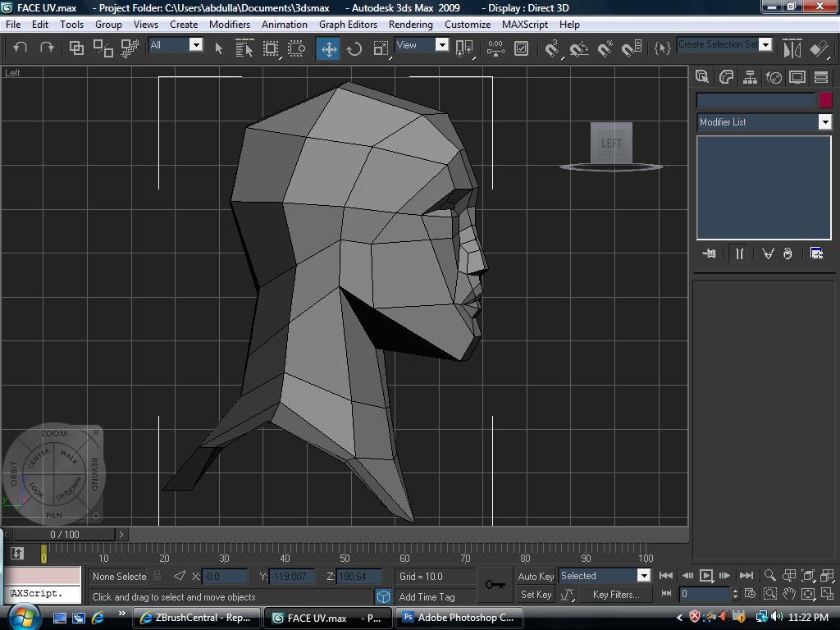Screen dimensions: 840x630
Task: Click the Set Keys key icon button
Action: point(495,584)
